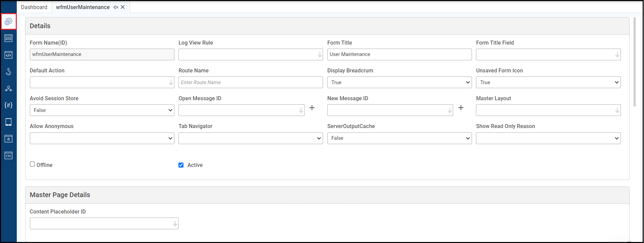Viewport: 644px width, 243px height.
Task: Click the Route Name input field
Action: [250, 82]
